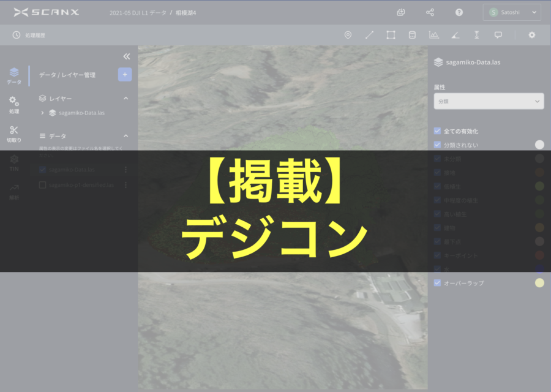This screenshot has height=392, width=551.
Task: Choose the rectangle area selection tool
Action: click(x=391, y=35)
